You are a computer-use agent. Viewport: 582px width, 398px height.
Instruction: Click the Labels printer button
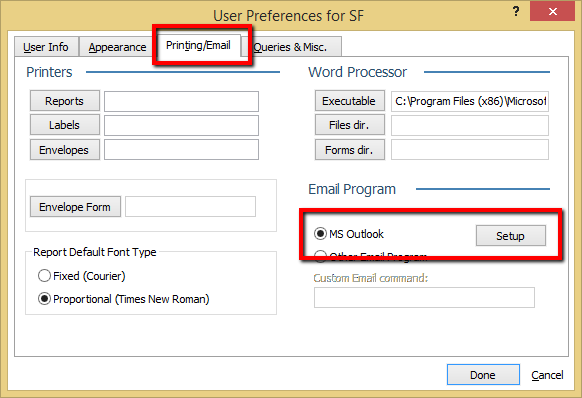(65, 125)
